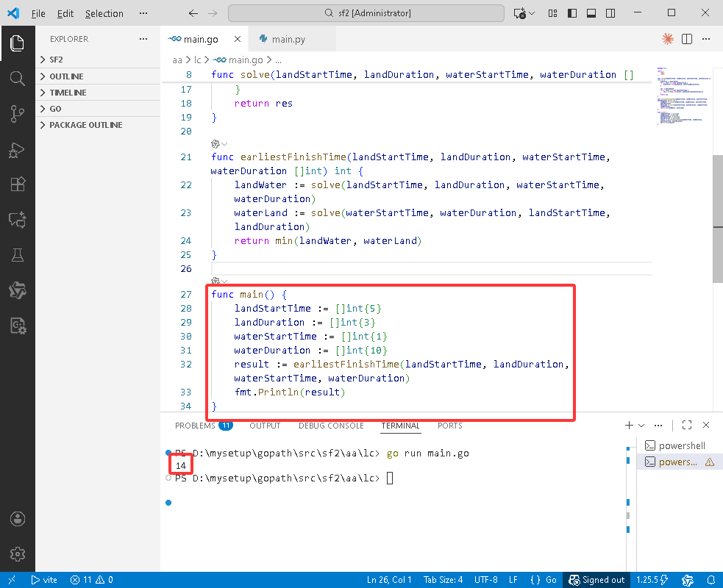This screenshot has width=723, height=588.
Task: Select the TERMINAL tab
Action: click(400, 426)
